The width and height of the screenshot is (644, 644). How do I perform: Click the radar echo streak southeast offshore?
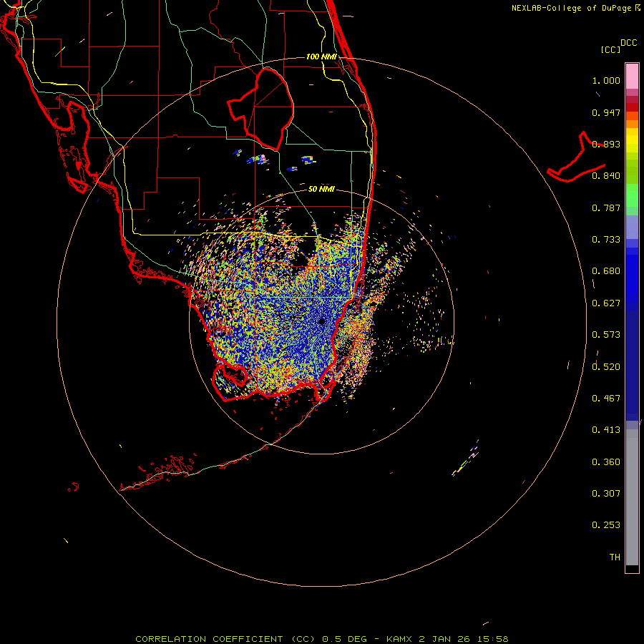click(x=465, y=459)
